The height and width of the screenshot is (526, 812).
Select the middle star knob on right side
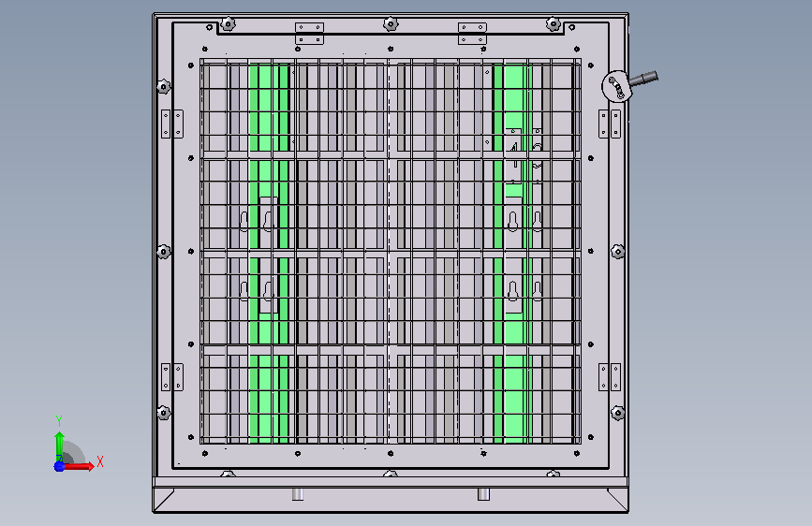point(618,252)
